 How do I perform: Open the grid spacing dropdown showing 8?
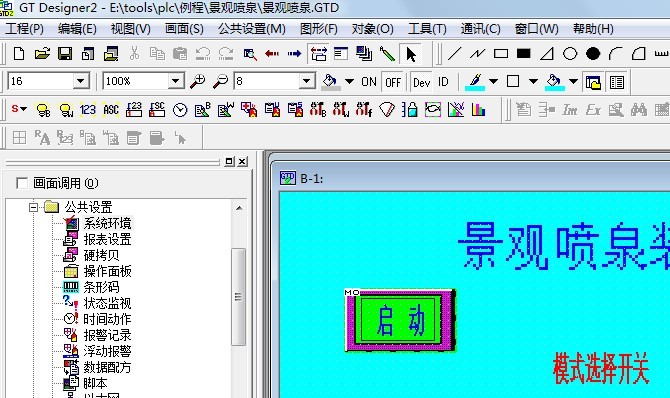(x=306, y=81)
